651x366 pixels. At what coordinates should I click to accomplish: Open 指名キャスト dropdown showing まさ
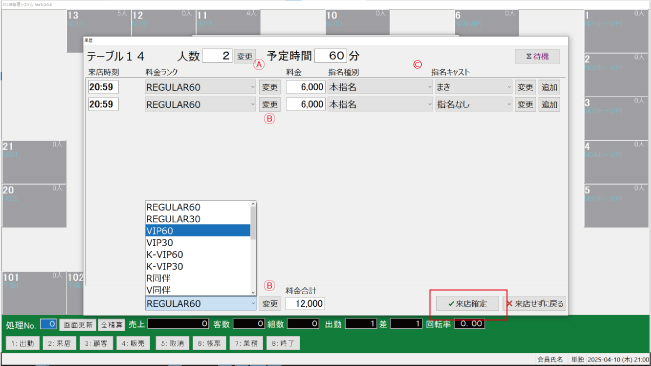[x=474, y=87]
